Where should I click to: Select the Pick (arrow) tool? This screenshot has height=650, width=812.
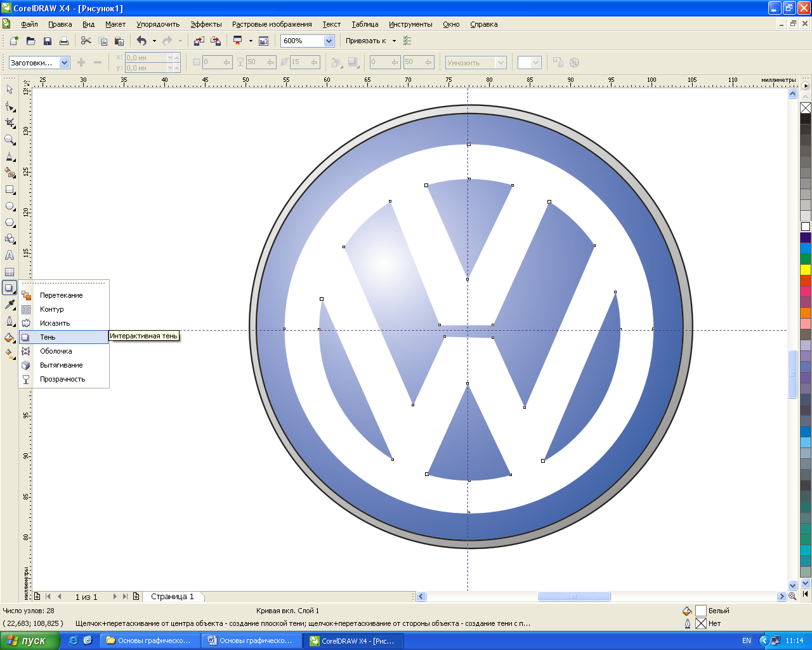point(10,90)
